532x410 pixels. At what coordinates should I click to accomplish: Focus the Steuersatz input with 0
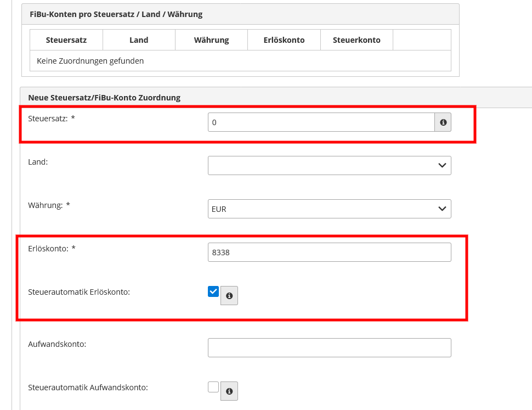(321, 122)
